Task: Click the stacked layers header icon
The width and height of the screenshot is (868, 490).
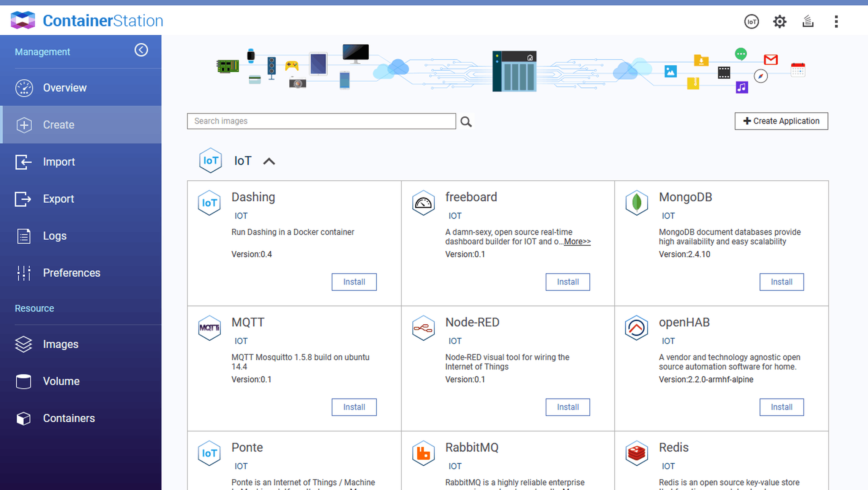Action: point(808,22)
